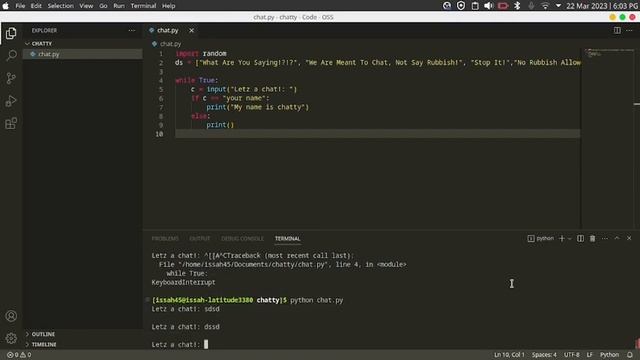The width and height of the screenshot is (640, 360).
Task: Click chat.py in the breadcrumb
Action: (x=170, y=44)
